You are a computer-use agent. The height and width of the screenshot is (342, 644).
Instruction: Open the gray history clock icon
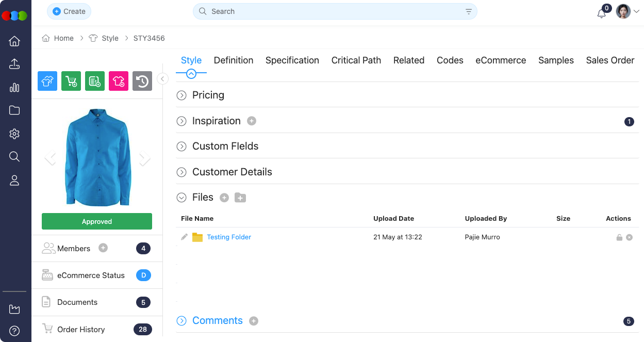tap(142, 81)
